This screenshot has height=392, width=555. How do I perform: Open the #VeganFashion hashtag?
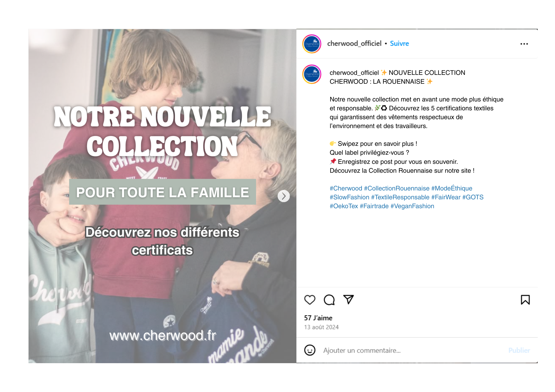pyautogui.click(x=412, y=206)
